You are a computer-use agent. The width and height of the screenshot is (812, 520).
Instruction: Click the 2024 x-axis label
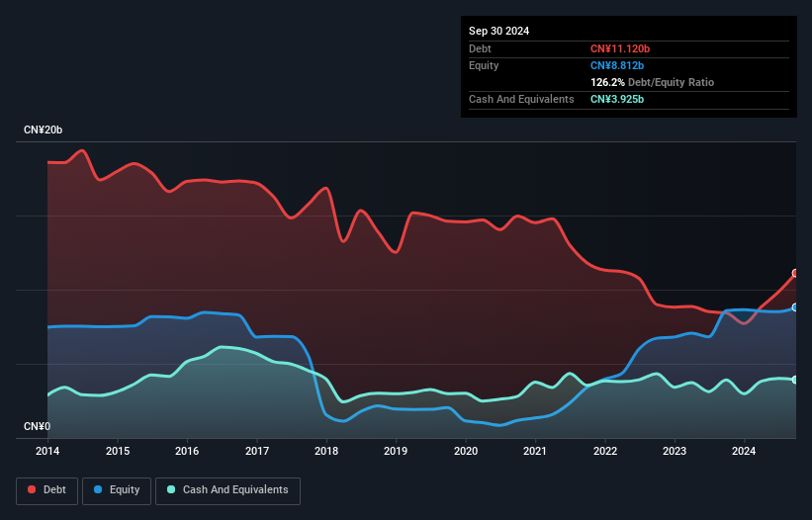coord(744,451)
